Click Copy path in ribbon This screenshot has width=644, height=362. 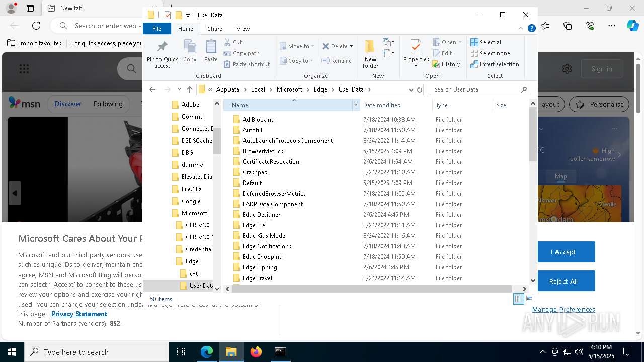click(242, 53)
